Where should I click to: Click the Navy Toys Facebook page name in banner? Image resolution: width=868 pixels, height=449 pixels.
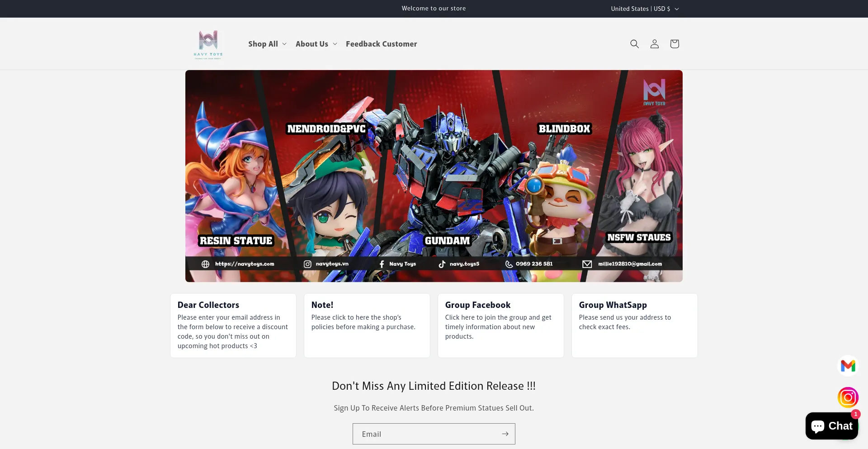tap(403, 264)
